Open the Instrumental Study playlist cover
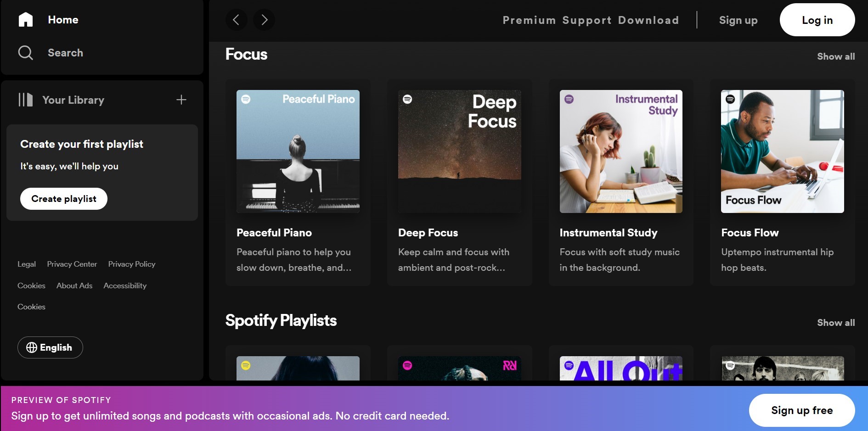868x431 pixels. click(621, 151)
